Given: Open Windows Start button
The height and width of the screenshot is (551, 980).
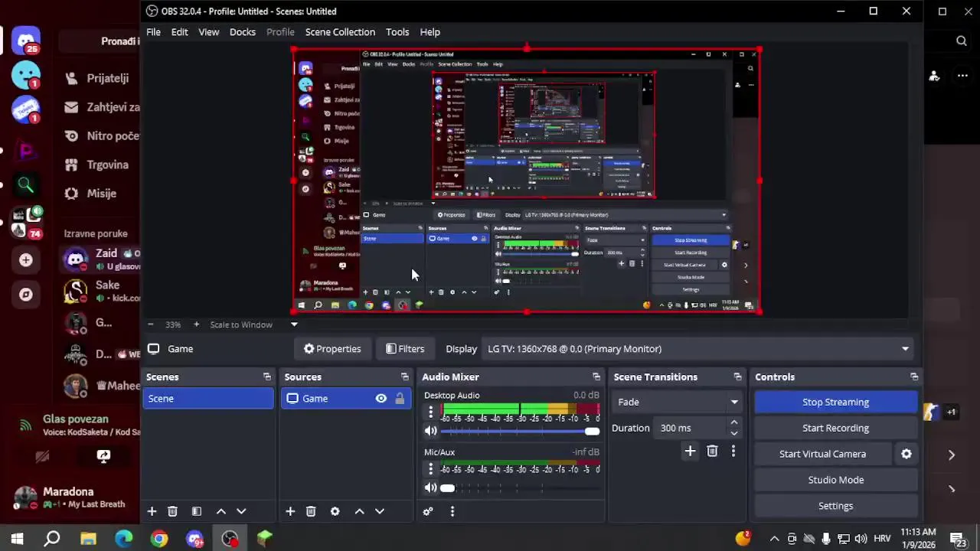Looking at the screenshot, I should [x=17, y=539].
